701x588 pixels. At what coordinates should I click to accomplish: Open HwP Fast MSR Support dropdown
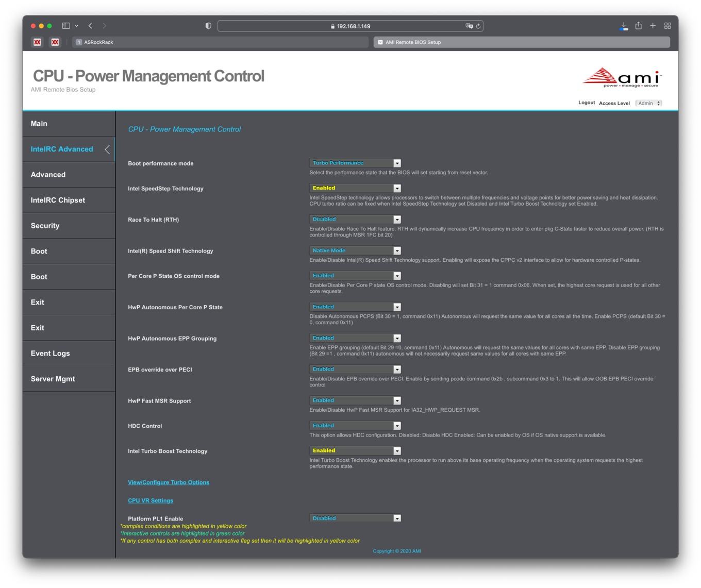pyautogui.click(x=355, y=400)
